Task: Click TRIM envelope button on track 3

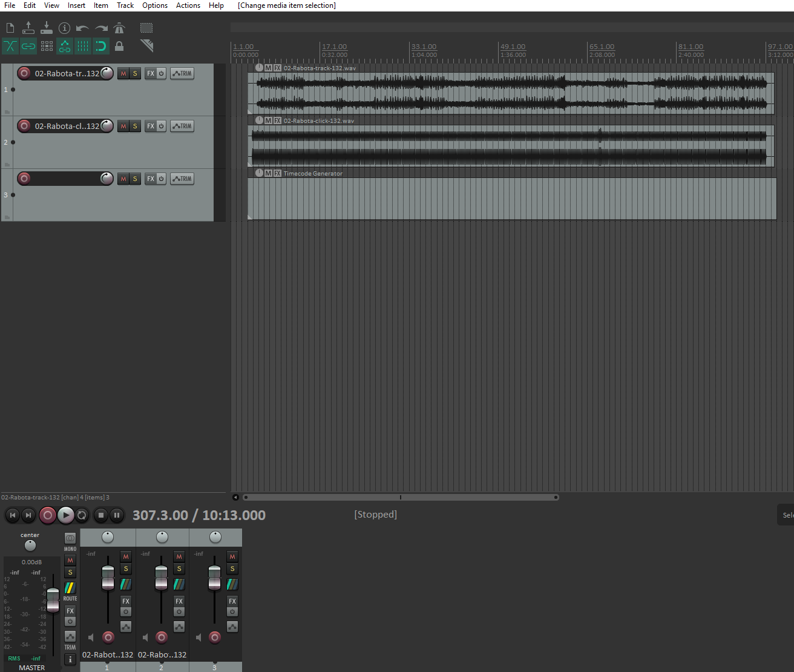Action: (x=182, y=179)
